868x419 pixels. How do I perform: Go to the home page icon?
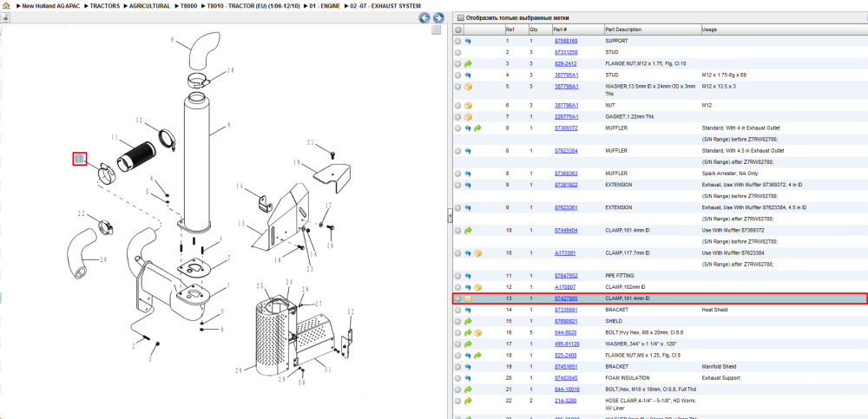tap(5, 5)
